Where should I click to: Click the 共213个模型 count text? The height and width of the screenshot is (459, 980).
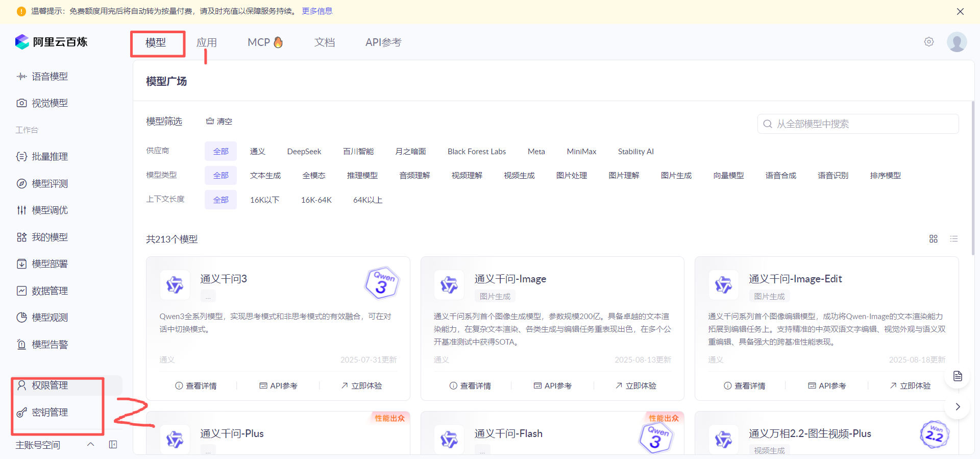[x=171, y=239]
